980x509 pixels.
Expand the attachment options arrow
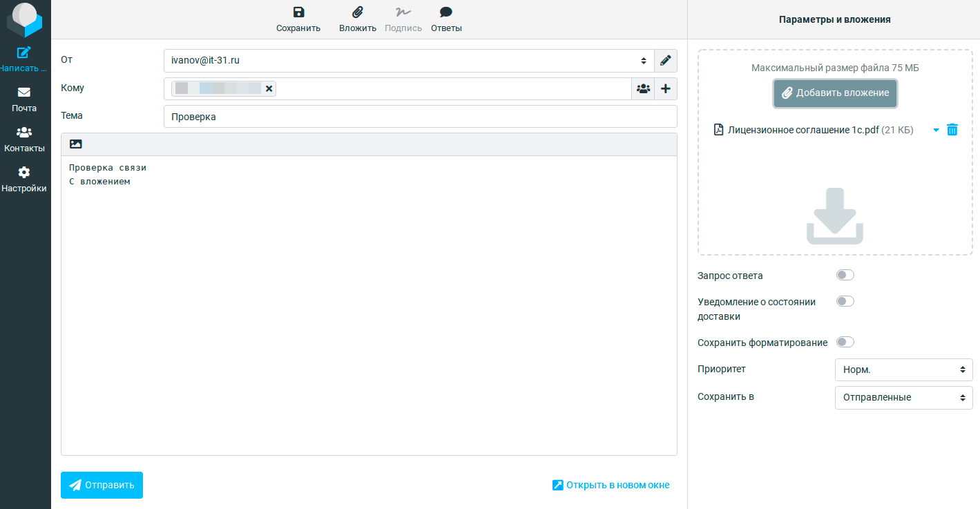tap(936, 130)
